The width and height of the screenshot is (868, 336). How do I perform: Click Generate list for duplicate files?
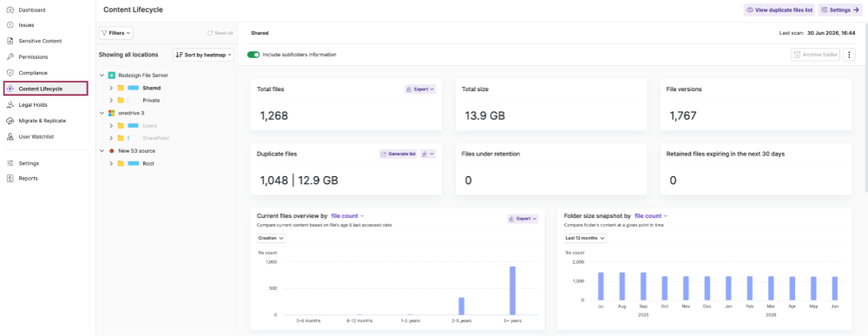click(x=398, y=154)
